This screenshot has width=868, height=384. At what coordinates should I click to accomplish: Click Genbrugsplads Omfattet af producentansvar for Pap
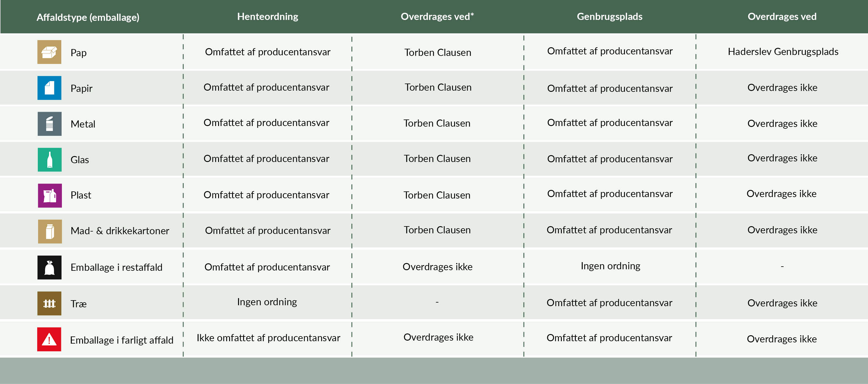609,51
